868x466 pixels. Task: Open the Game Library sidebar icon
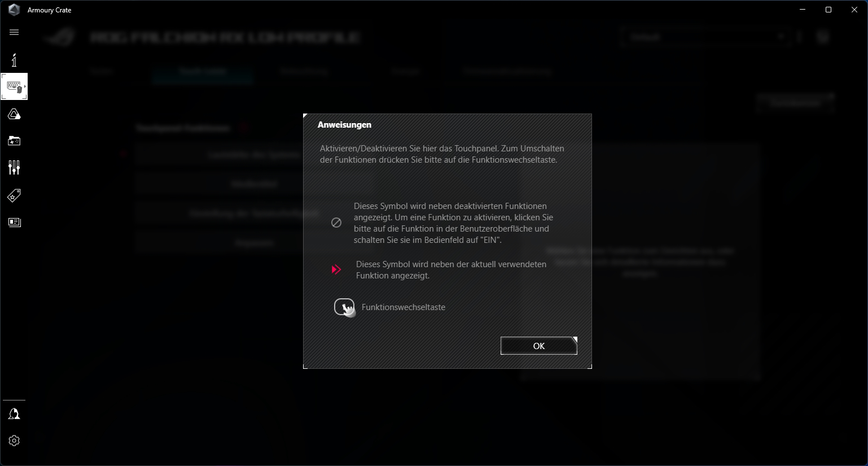click(14, 141)
